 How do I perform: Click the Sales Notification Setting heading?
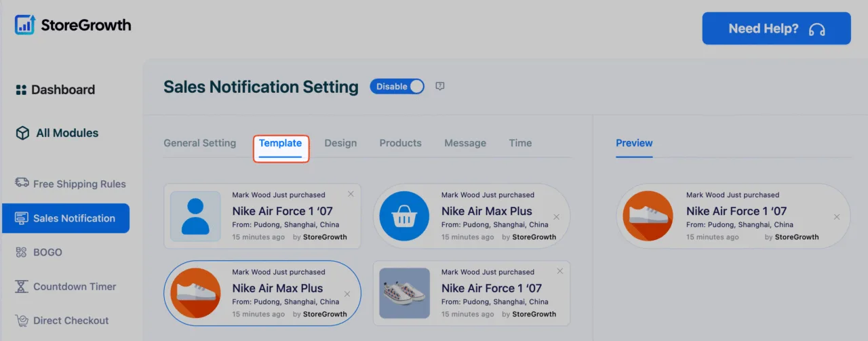pos(261,87)
